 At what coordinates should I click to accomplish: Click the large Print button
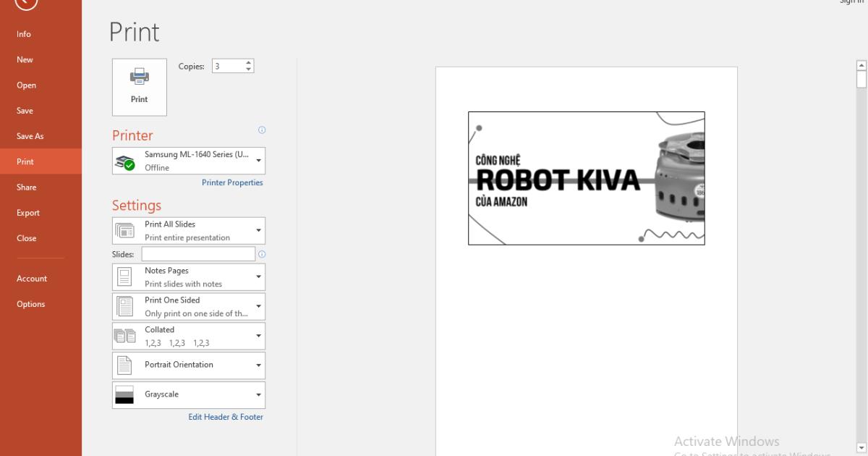tap(140, 88)
